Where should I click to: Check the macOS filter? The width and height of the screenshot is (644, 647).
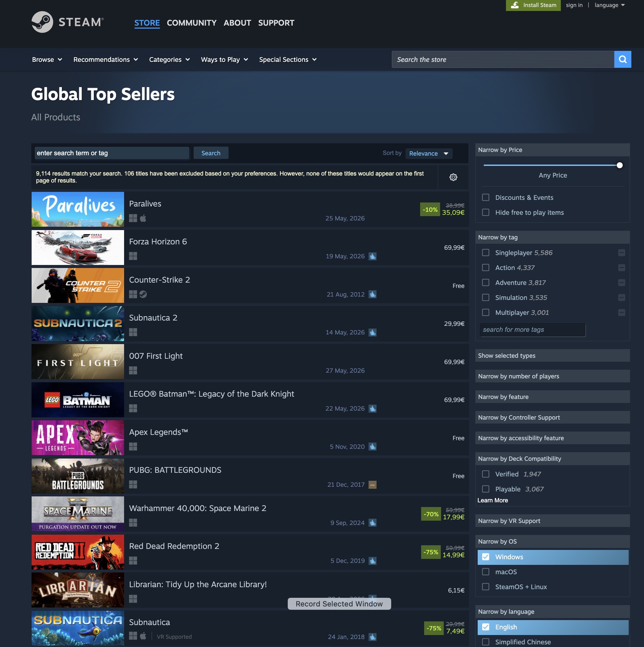[486, 572]
